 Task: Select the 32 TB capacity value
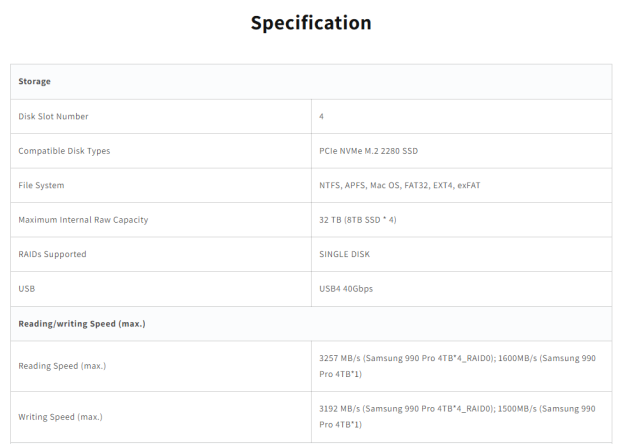click(358, 219)
